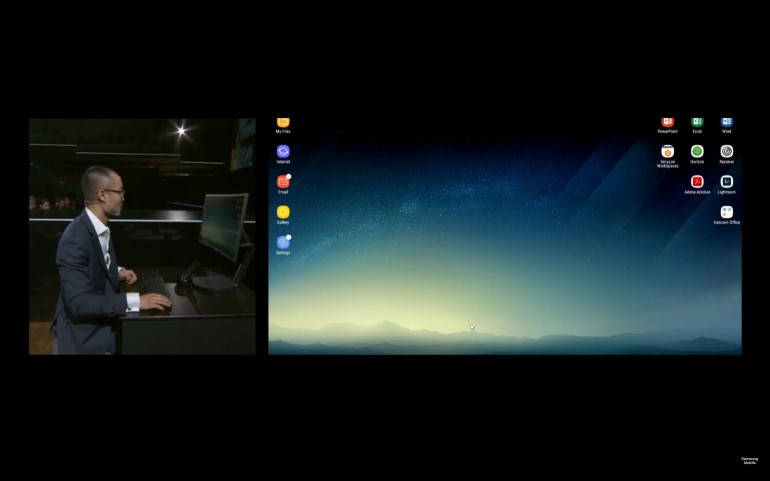Open Hancom Office
This screenshot has width=770, height=481.
click(x=727, y=212)
